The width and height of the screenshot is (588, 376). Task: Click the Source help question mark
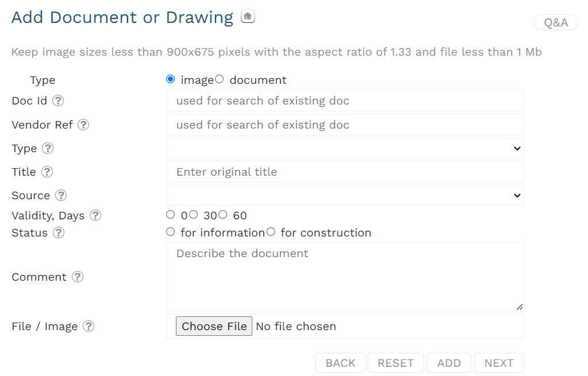pos(61,196)
